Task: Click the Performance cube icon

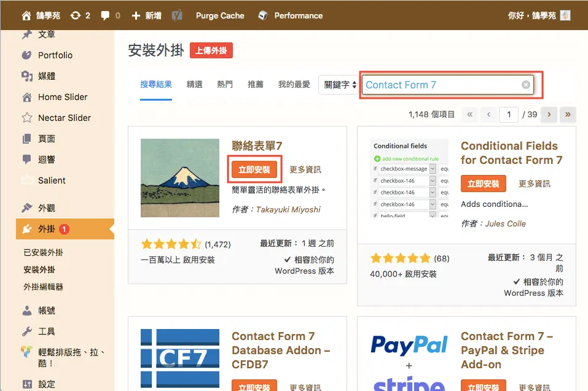Action: pyautogui.click(x=263, y=15)
